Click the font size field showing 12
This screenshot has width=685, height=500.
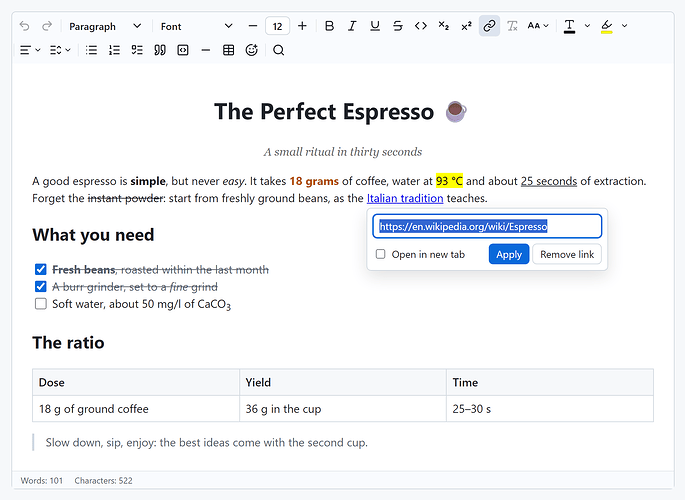tap(277, 26)
